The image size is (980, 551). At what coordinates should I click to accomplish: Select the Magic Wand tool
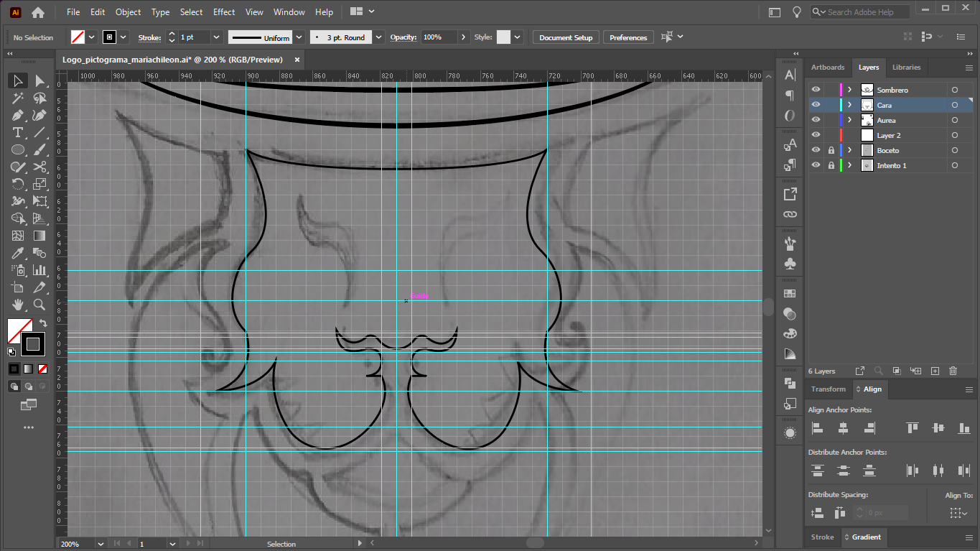pyautogui.click(x=19, y=98)
